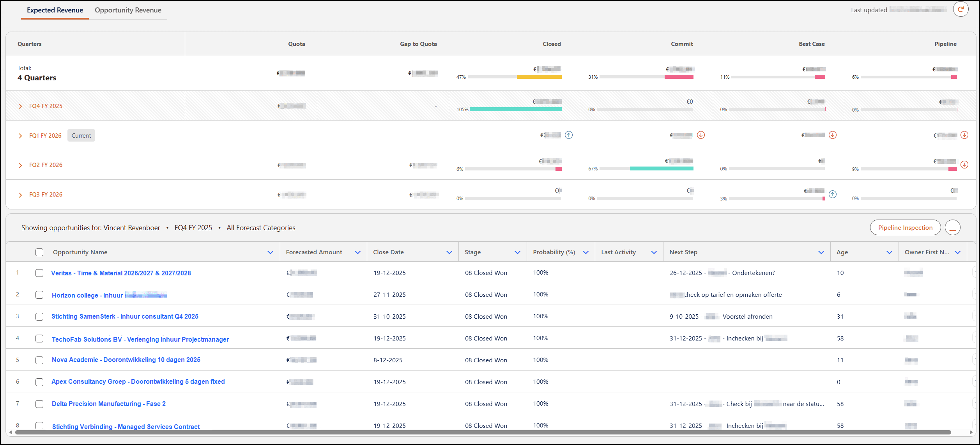Image resolution: width=980 pixels, height=445 pixels.
Task: Collapse the opportunities panel with the minus button
Action: (952, 228)
